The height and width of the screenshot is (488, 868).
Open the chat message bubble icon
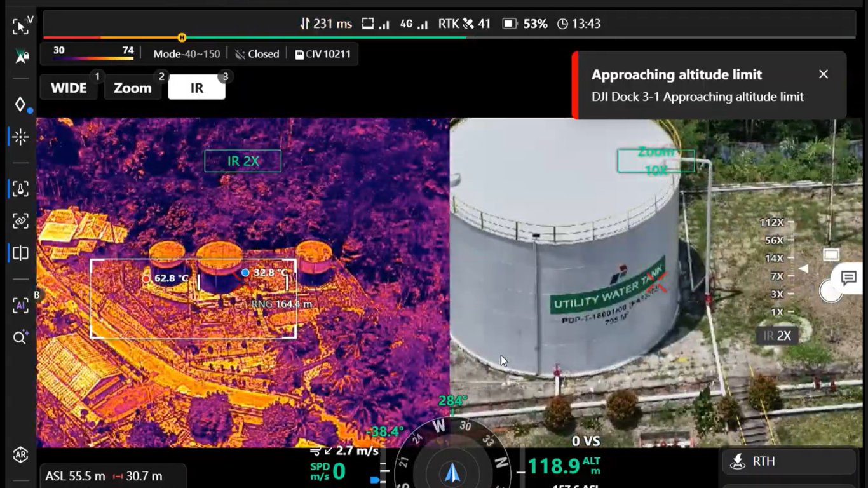coord(848,278)
